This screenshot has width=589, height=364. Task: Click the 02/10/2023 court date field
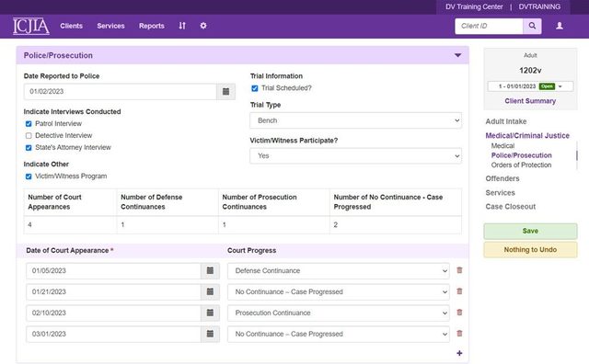[x=113, y=313]
